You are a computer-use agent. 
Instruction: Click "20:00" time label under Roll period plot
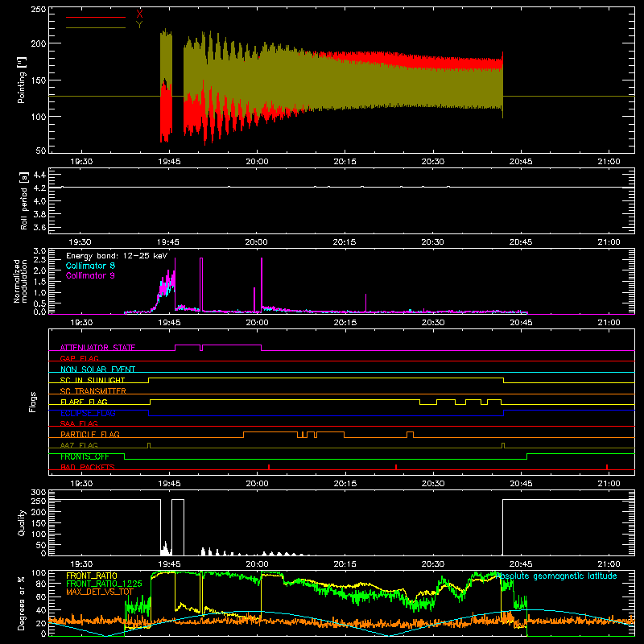(x=257, y=242)
